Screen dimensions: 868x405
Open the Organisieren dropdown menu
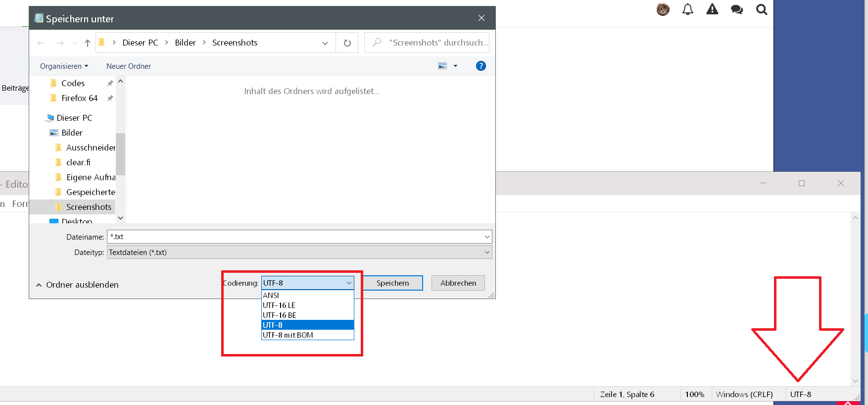point(64,66)
